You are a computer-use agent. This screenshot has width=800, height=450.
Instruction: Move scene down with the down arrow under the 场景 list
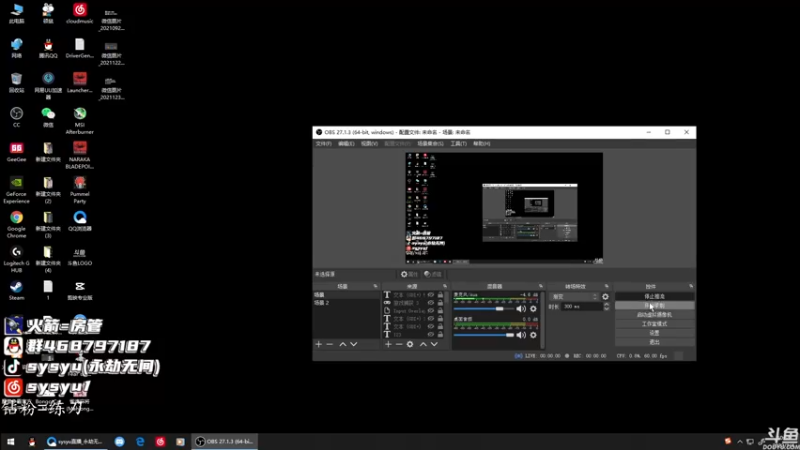pyautogui.click(x=354, y=344)
